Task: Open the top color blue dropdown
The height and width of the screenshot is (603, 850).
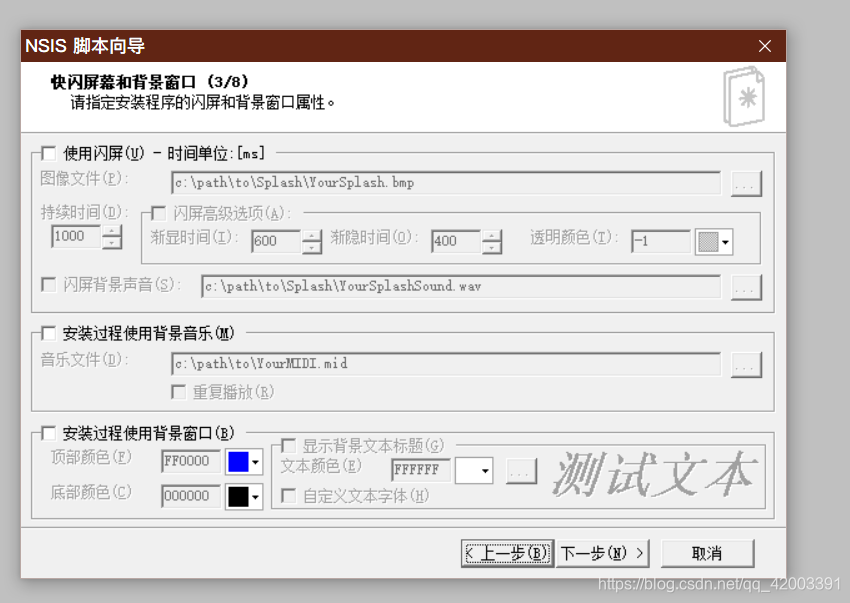Action: point(255,462)
